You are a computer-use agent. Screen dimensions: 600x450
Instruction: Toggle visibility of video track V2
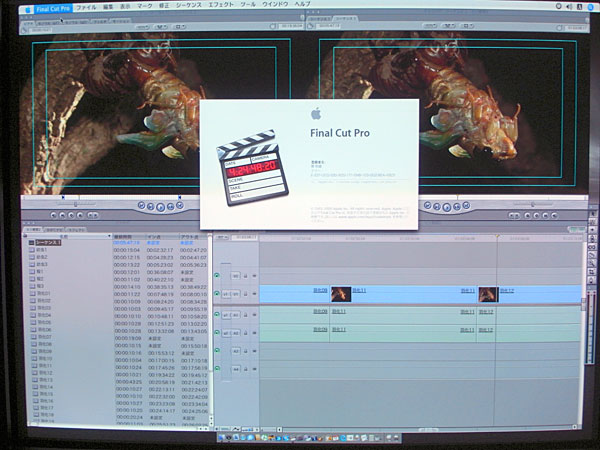tap(217, 276)
